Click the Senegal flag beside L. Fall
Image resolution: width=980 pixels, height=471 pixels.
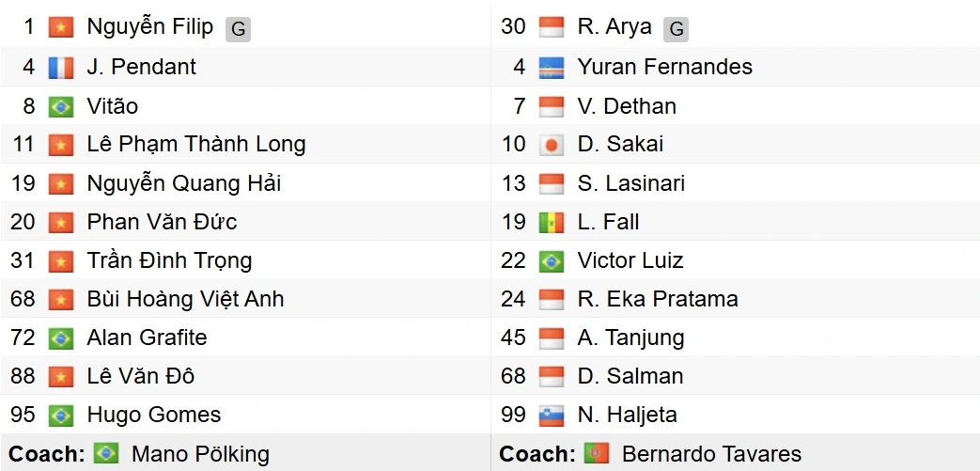click(x=552, y=223)
